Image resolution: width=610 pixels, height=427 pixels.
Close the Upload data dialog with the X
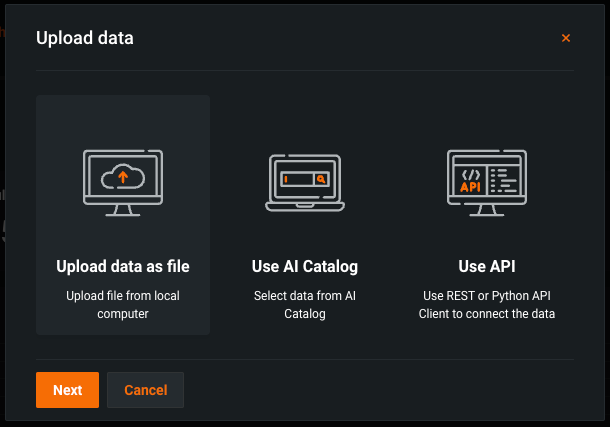pos(566,38)
